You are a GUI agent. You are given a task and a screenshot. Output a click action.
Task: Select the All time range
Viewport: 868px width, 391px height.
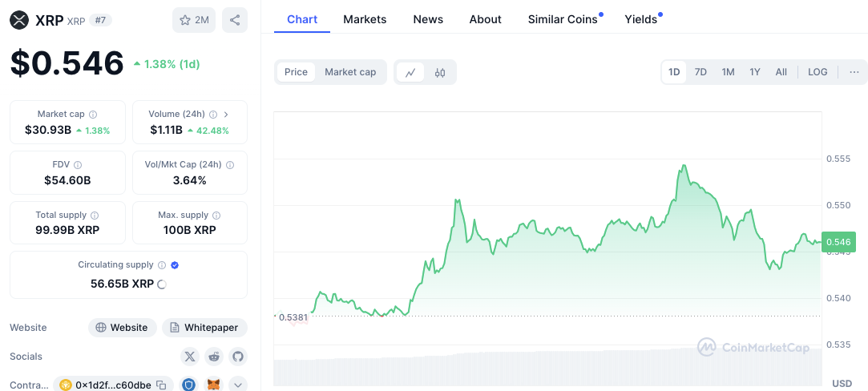click(781, 72)
